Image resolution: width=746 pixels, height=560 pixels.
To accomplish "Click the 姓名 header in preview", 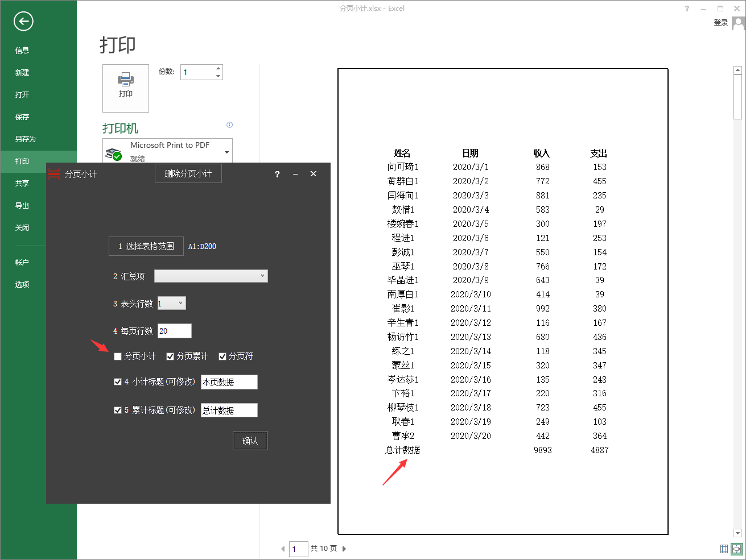I will (x=402, y=154).
